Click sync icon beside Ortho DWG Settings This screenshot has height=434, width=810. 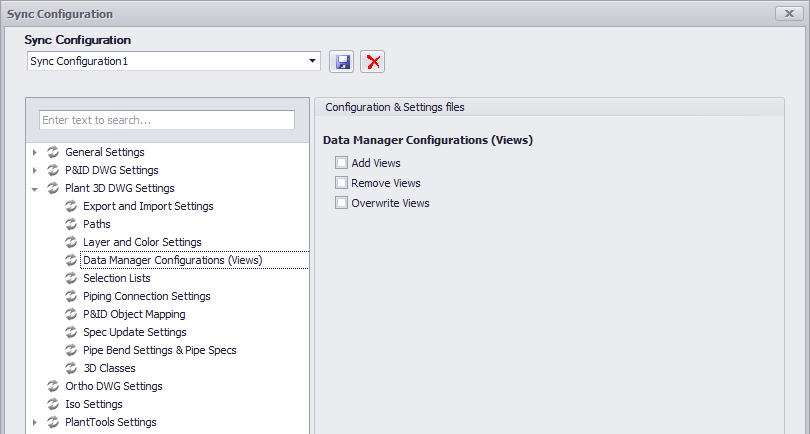pyautogui.click(x=53, y=386)
